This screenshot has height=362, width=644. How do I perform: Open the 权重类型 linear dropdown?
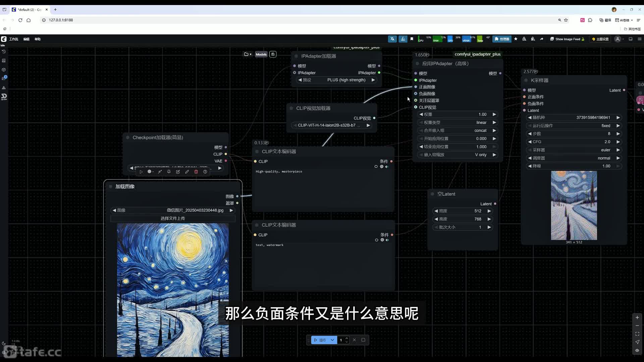(458, 122)
